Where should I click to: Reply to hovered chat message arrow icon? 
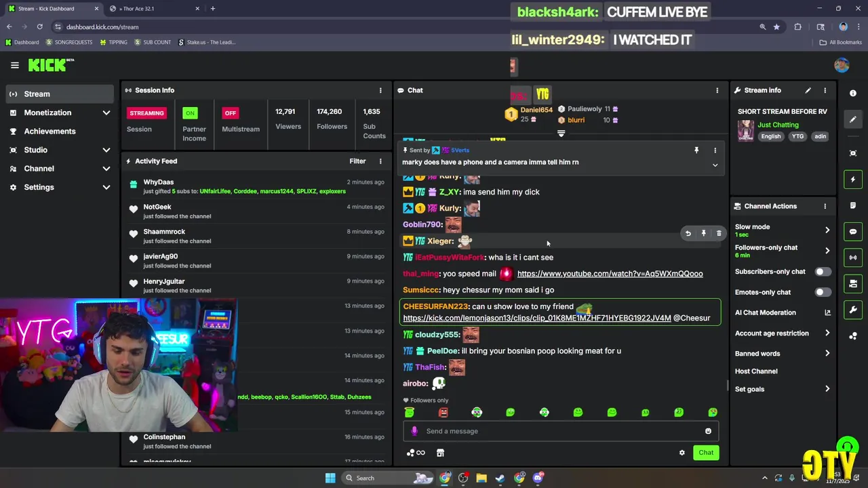tap(688, 234)
